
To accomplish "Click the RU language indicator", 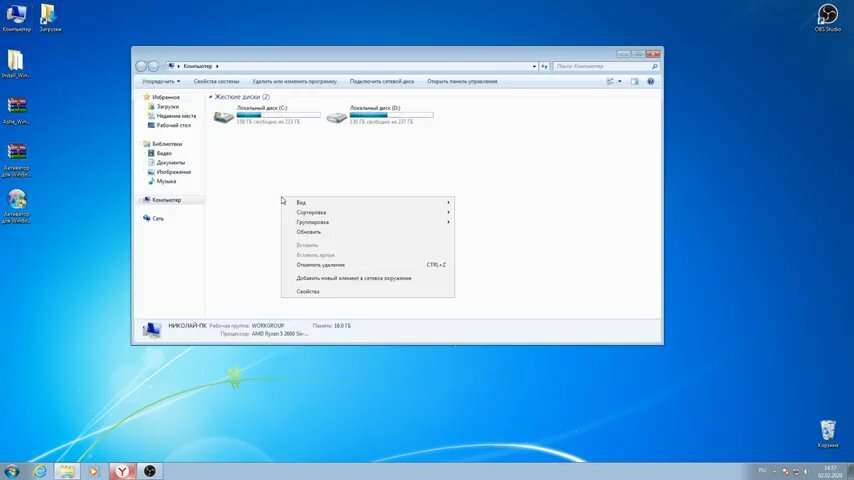I will [762, 471].
